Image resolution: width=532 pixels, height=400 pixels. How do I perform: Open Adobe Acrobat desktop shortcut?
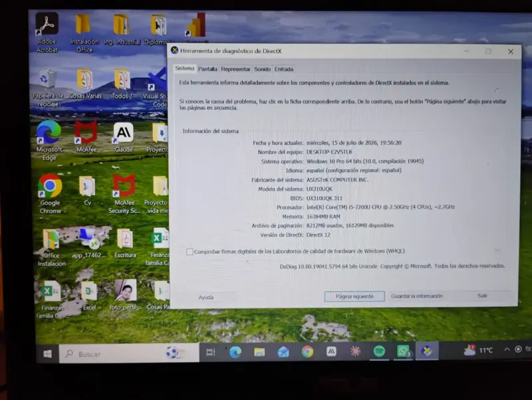coord(47,33)
